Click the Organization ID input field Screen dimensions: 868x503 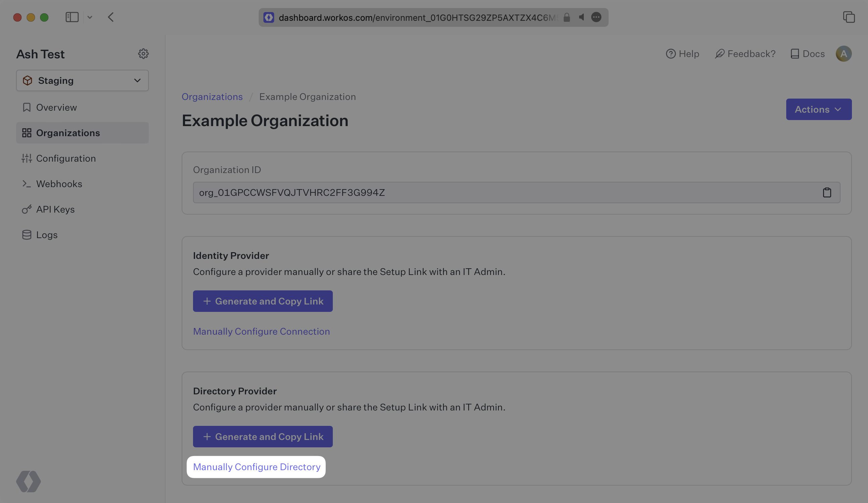(516, 192)
